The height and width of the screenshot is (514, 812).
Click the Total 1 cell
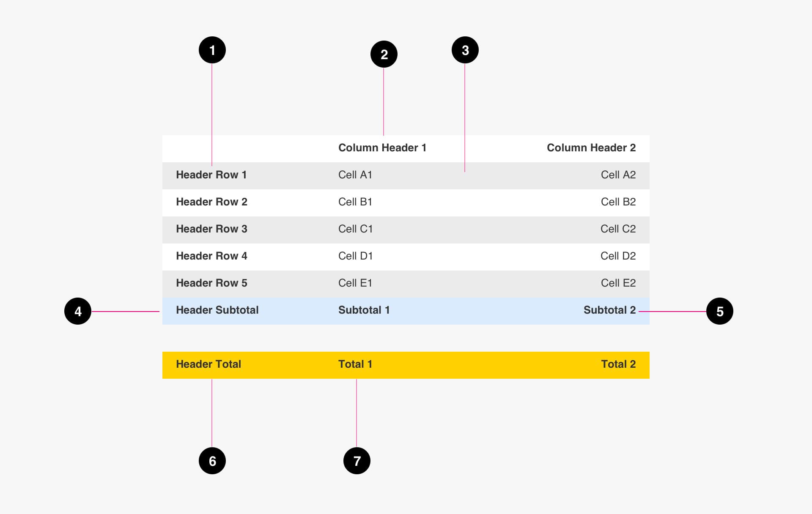click(355, 364)
